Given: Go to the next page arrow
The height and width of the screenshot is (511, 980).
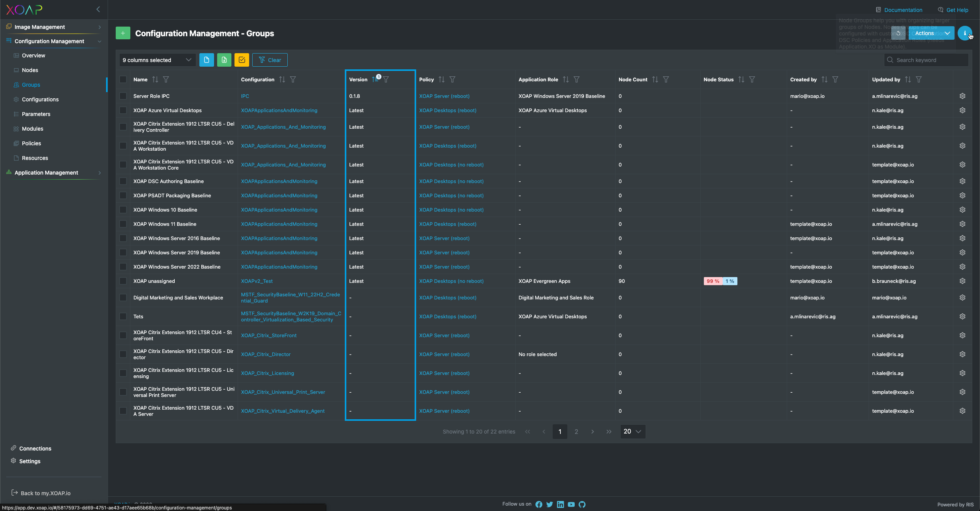Looking at the screenshot, I should point(592,432).
